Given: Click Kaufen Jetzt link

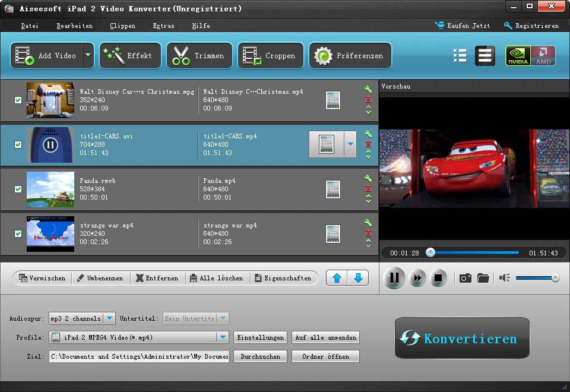Looking at the screenshot, I should coord(463,26).
